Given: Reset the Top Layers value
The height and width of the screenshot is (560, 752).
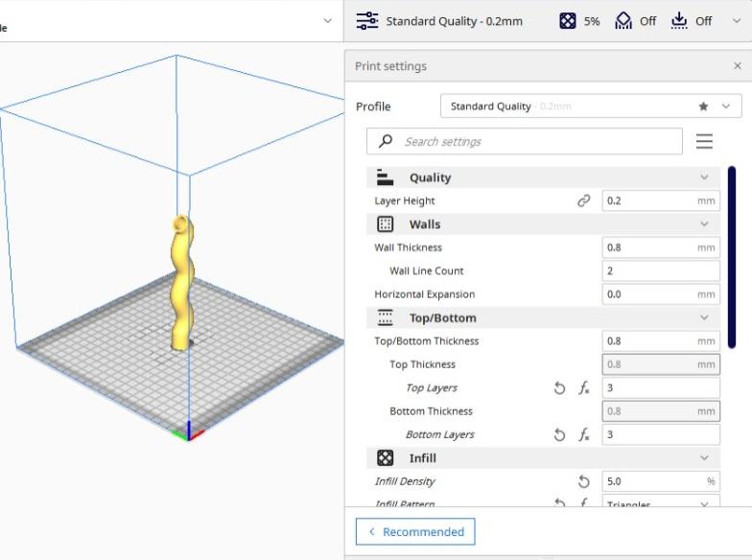Looking at the screenshot, I should coord(559,387).
